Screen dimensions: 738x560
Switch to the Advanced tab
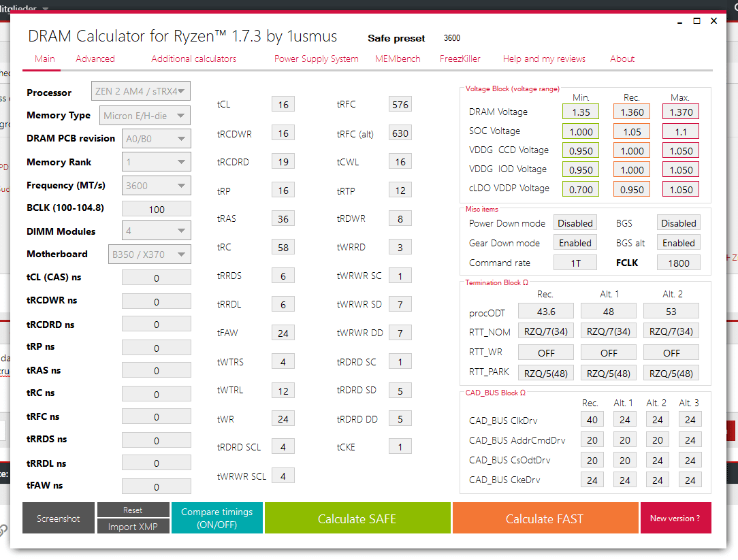pyautogui.click(x=95, y=59)
